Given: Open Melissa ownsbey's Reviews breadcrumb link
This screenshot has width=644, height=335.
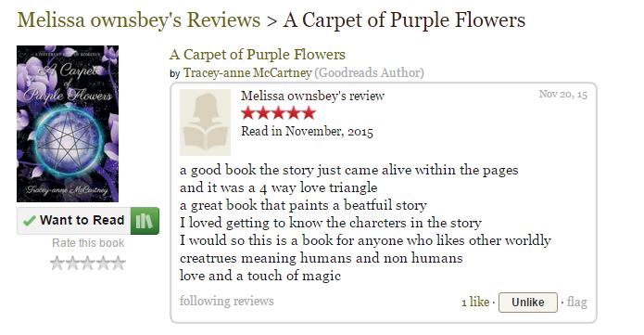Looking at the screenshot, I should tap(139, 20).
